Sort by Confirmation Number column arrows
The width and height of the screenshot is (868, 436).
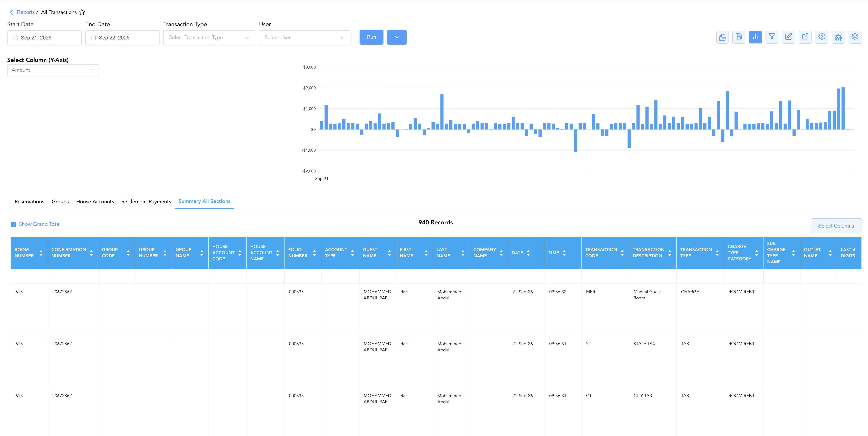point(91,253)
